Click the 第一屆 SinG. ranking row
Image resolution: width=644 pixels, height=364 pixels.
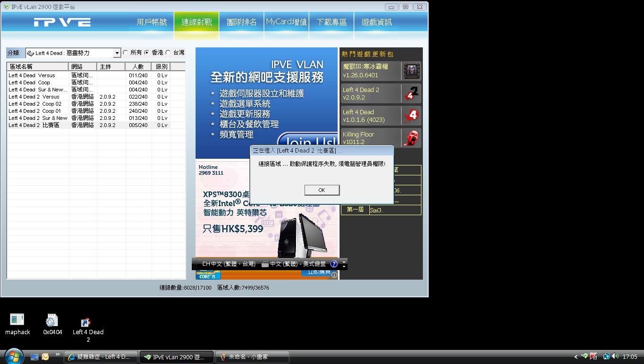pyautogui.click(x=381, y=210)
